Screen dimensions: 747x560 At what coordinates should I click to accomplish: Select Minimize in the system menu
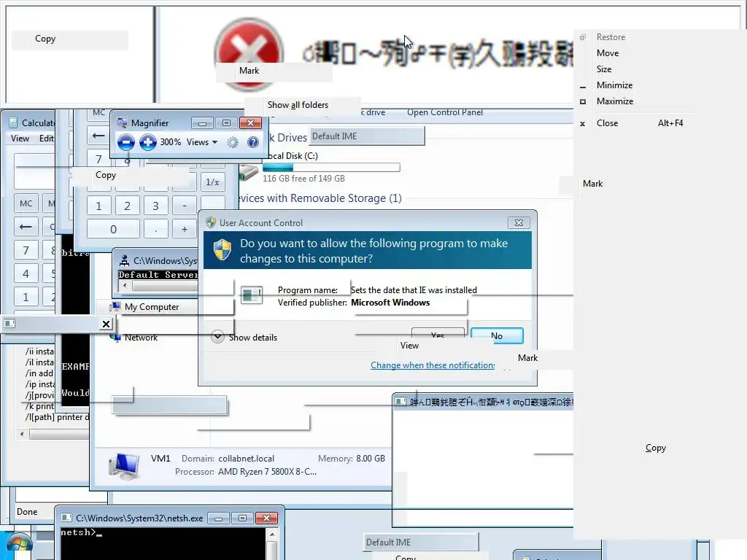click(x=614, y=85)
